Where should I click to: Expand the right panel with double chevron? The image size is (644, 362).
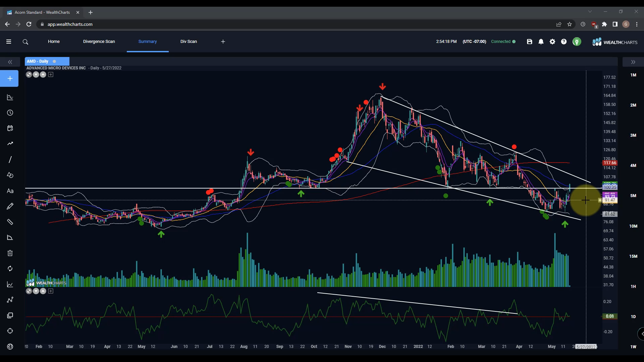(x=633, y=62)
